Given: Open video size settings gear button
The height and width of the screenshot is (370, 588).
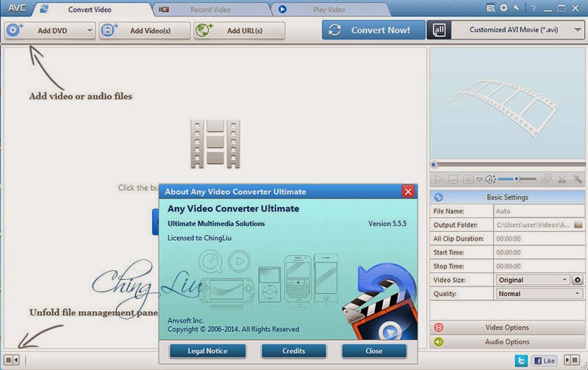Looking at the screenshot, I should click(578, 280).
